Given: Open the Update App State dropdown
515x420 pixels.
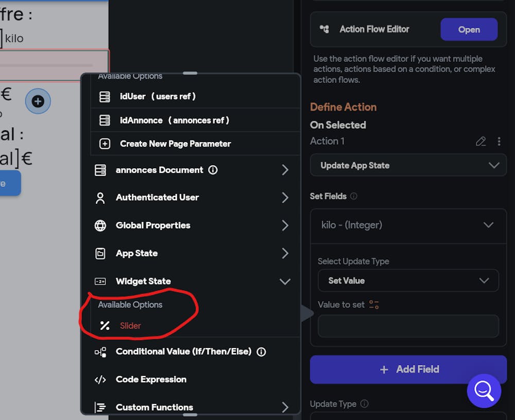Looking at the screenshot, I should 408,165.
